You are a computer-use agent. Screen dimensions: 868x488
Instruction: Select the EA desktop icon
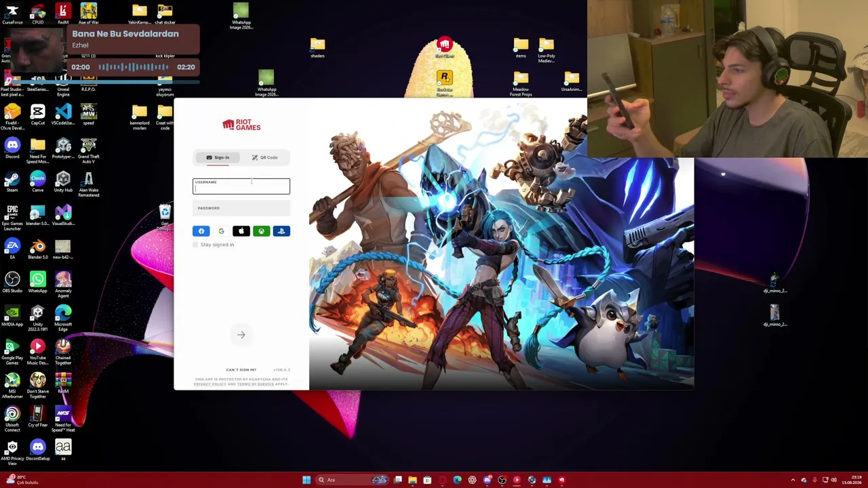[12, 249]
